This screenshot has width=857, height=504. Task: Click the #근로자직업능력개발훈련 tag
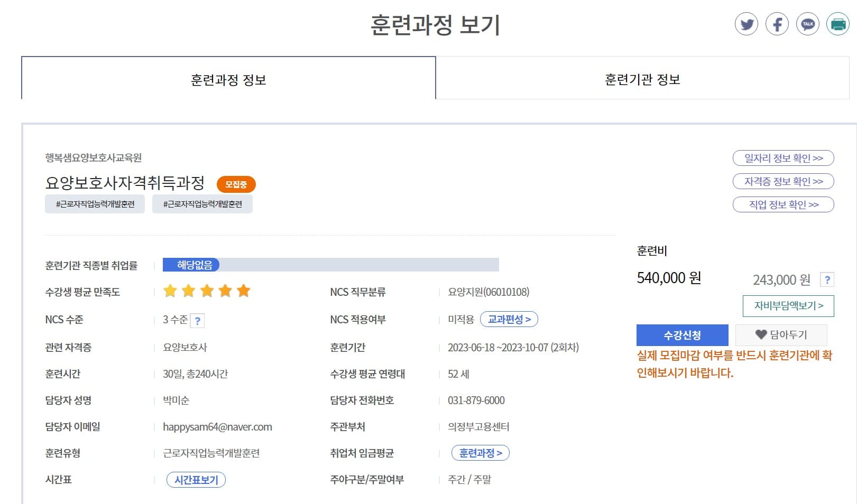click(95, 204)
